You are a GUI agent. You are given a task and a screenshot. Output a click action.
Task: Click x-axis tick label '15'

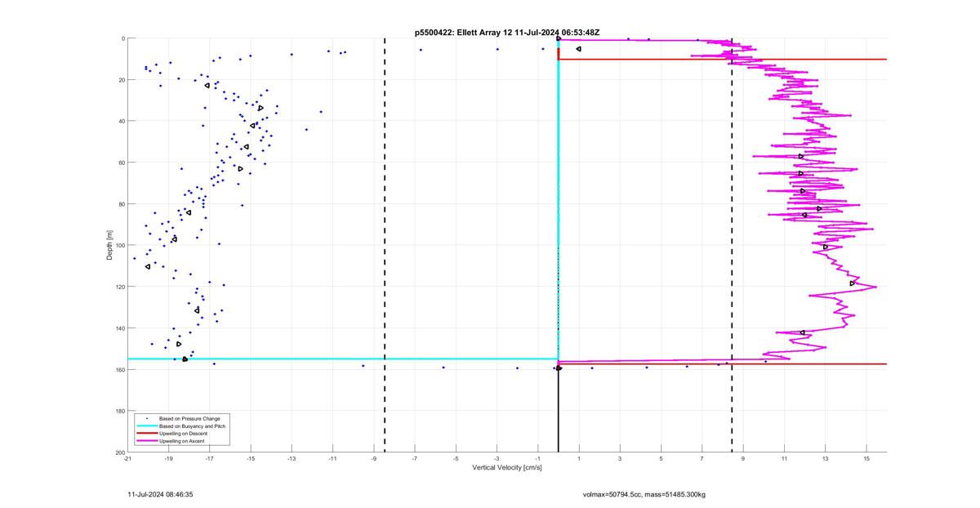click(x=866, y=459)
